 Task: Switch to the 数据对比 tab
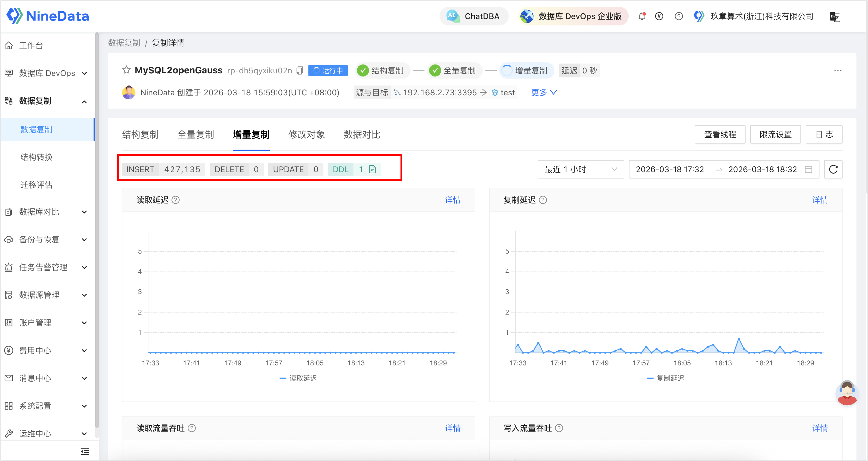pos(362,135)
